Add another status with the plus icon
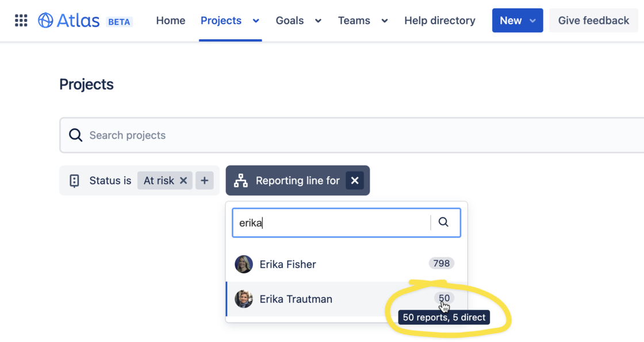 pyautogui.click(x=204, y=180)
